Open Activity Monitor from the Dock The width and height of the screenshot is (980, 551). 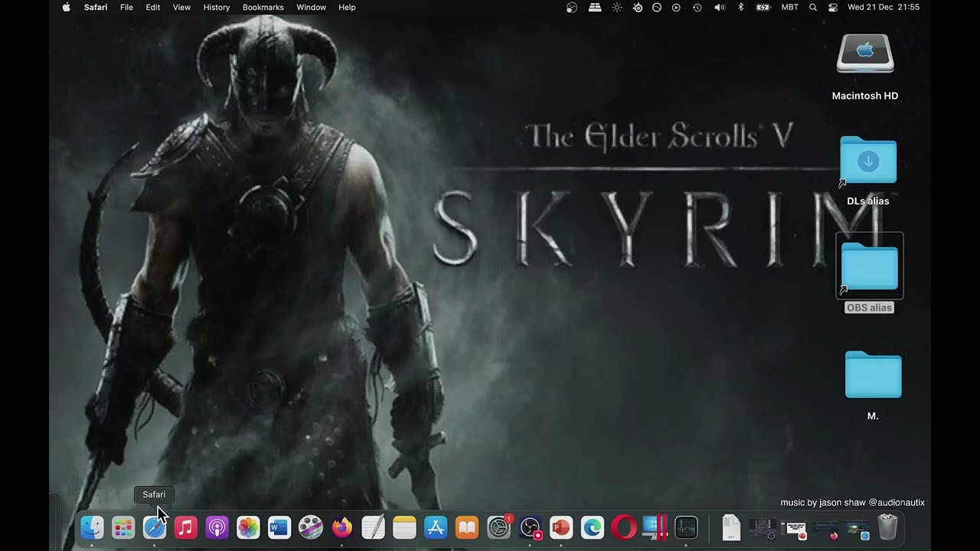point(686,527)
